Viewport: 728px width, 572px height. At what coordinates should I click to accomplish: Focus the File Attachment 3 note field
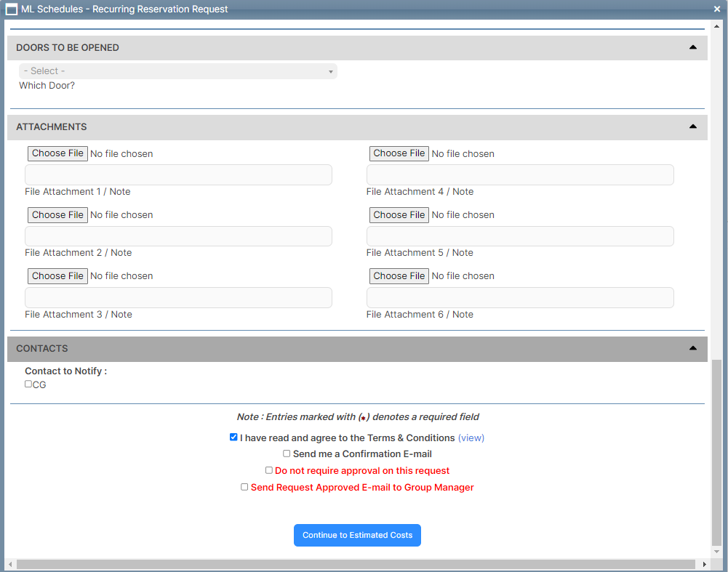pyautogui.click(x=178, y=297)
